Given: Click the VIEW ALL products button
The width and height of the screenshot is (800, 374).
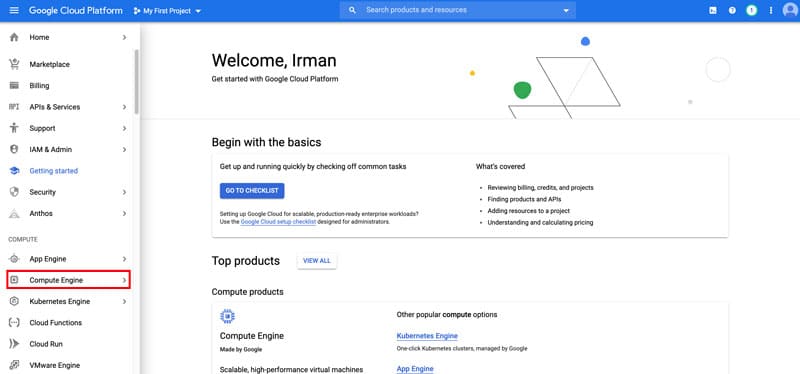Looking at the screenshot, I should [317, 261].
